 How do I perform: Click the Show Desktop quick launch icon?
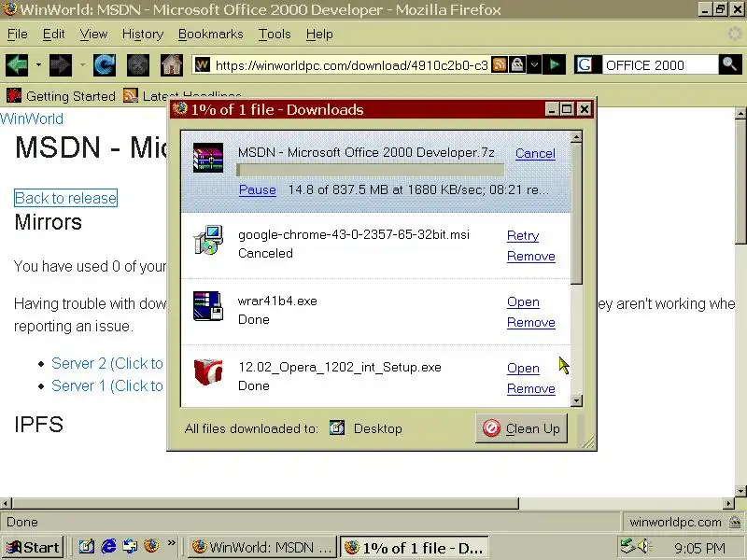87,546
